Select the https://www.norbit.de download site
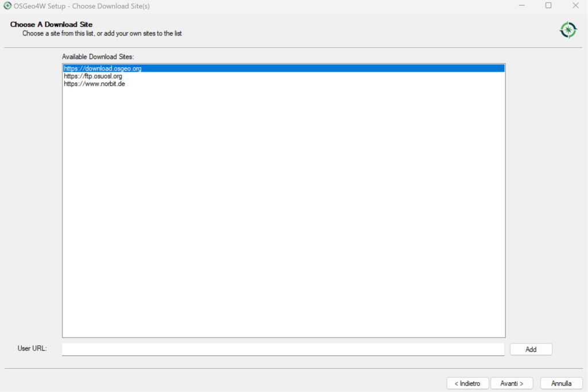This screenshot has height=392, width=588. [x=284, y=84]
